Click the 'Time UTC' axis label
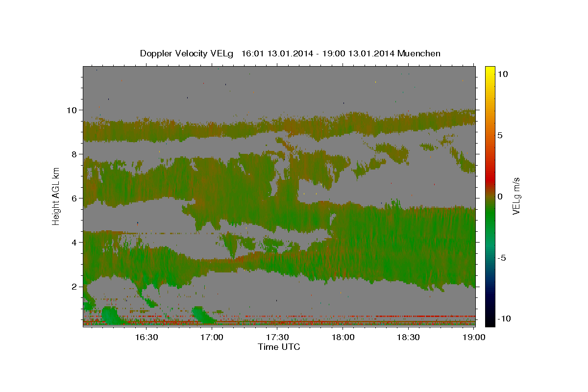 (x=279, y=347)
